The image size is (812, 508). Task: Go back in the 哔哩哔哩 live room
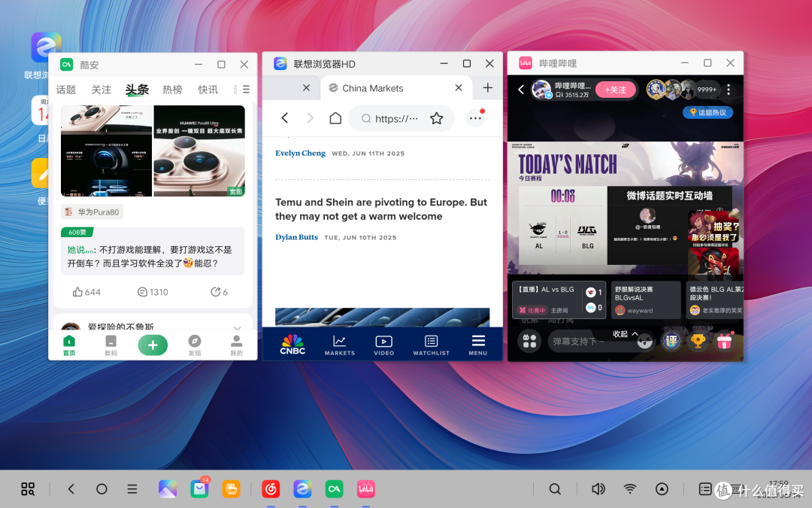pyautogui.click(x=521, y=90)
